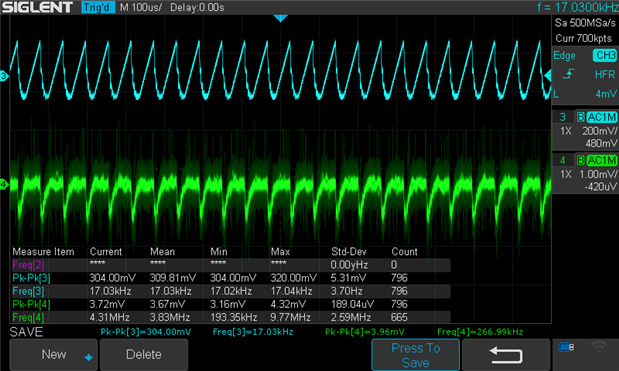The height and width of the screenshot is (371, 619).
Task: Click the Edge trigger type label
Action: (x=564, y=56)
